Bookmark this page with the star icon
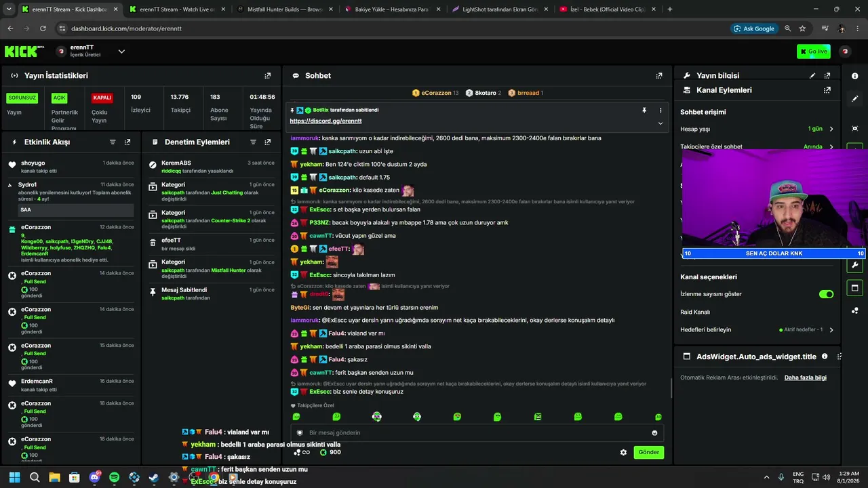The image size is (868, 488). [802, 28]
